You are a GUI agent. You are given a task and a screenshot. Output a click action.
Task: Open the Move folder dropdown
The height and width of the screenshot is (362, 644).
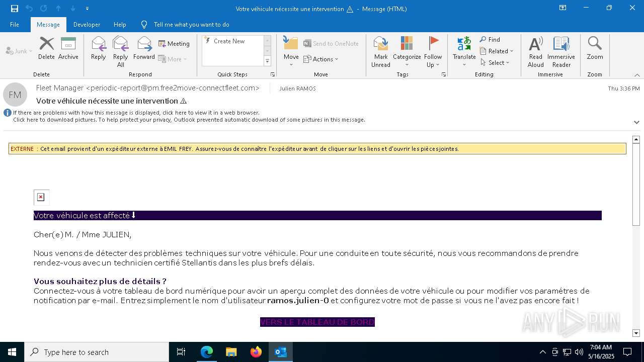click(x=291, y=52)
